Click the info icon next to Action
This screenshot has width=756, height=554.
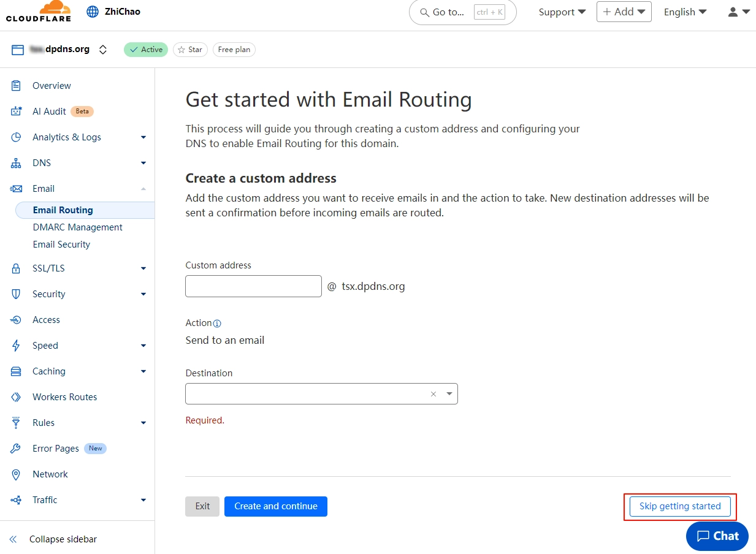pos(218,323)
